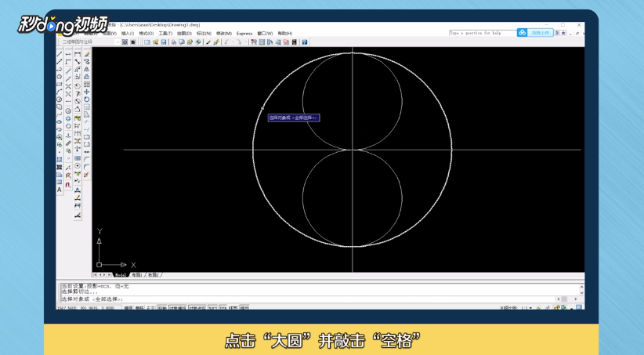
Task: Open the 绘图(D) menu
Action: pyautogui.click(x=184, y=33)
